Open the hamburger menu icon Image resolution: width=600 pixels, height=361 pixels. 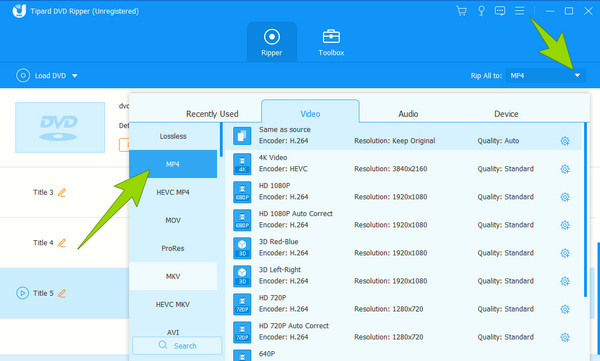519,11
